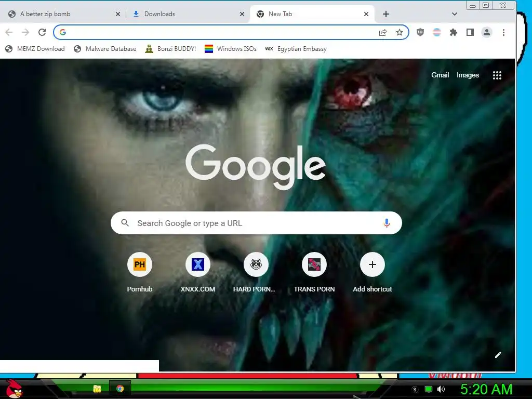Select the New Tab tab
This screenshot has width=532, height=399.
click(x=312, y=14)
